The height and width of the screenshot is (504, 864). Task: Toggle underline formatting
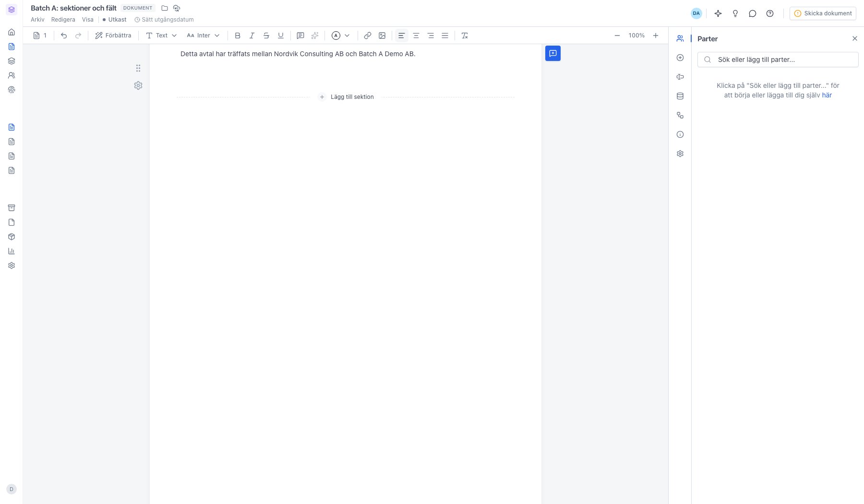[280, 36]
